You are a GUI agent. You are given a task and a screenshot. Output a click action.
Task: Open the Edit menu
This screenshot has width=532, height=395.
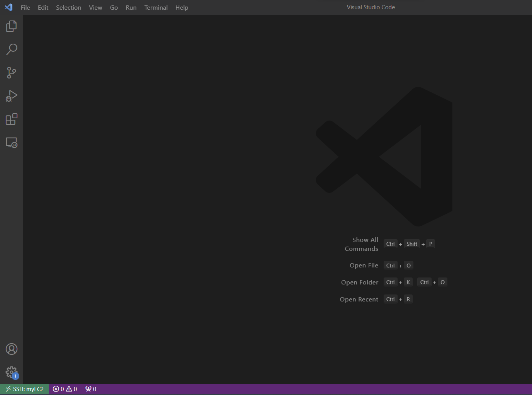[x=43, y=7]
